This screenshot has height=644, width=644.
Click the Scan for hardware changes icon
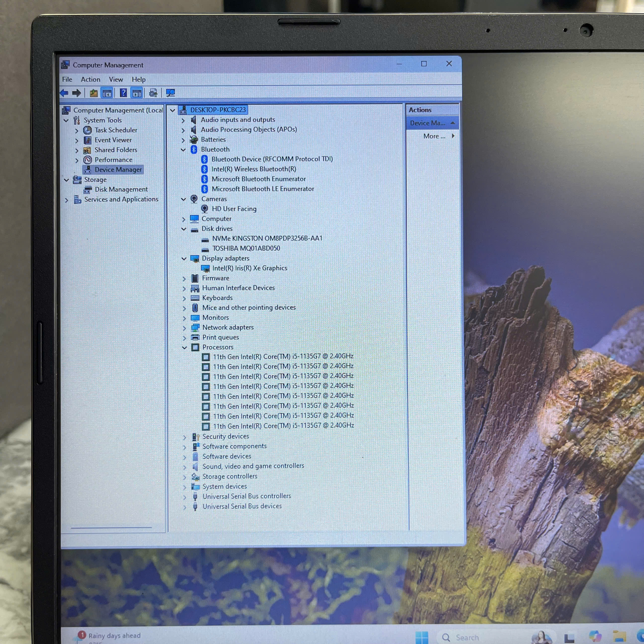[x=153, y=93]
